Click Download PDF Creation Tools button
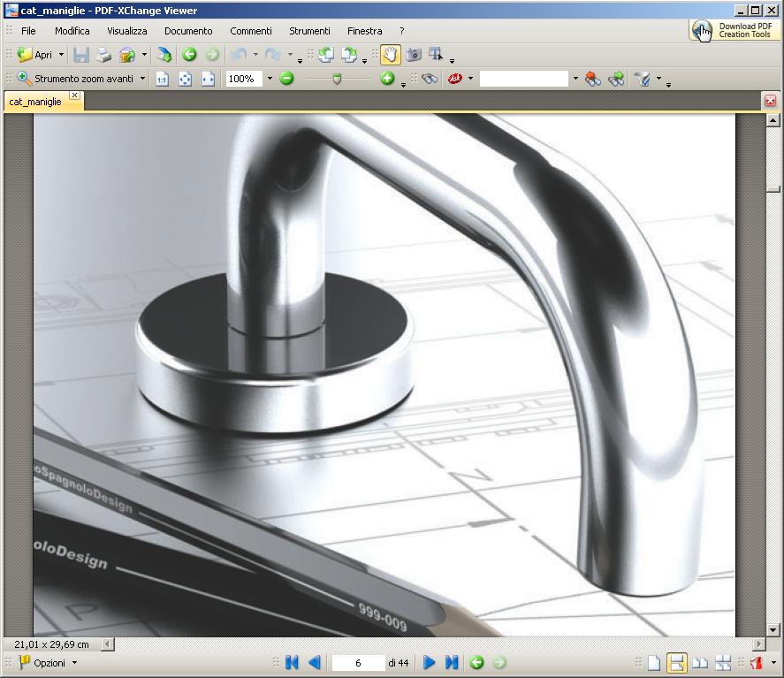 pyautogui.click(x=735, y=31)
